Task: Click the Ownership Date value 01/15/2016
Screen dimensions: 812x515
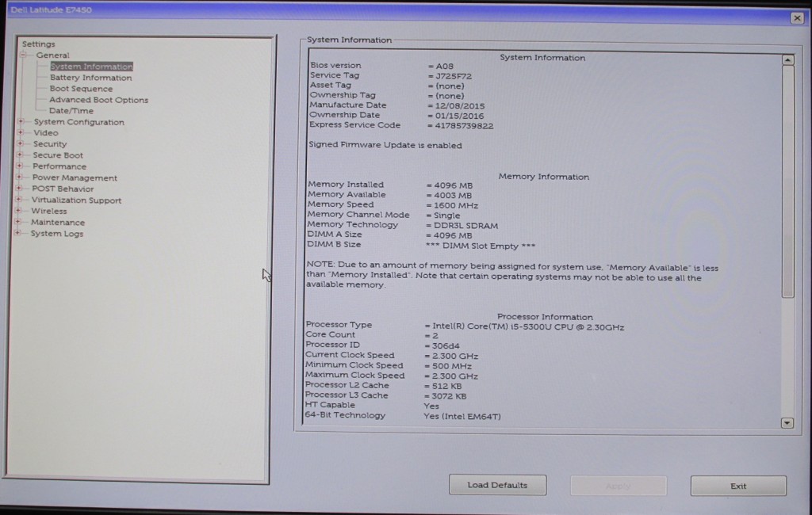Action: click(x=459, y=116)
